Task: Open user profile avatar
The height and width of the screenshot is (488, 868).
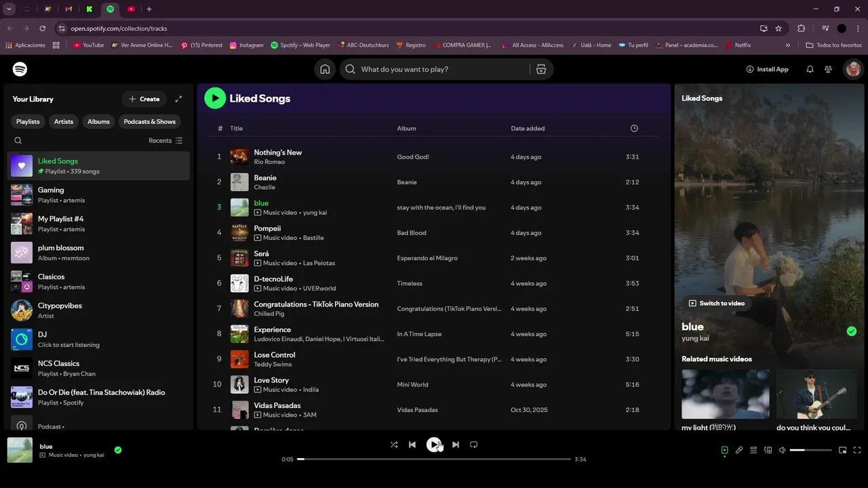Action: pyautogui.click(x=853, y=69)
